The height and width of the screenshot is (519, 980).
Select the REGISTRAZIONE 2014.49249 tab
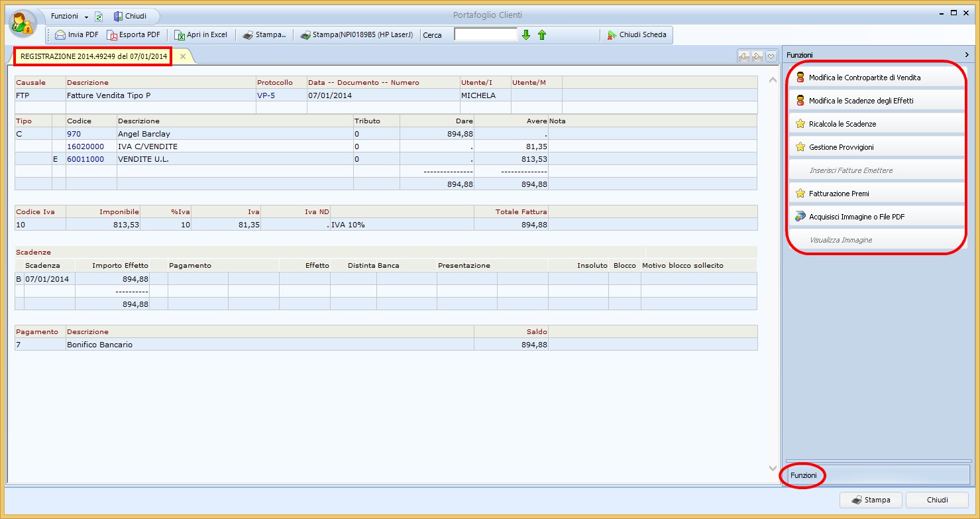click(x=93, y=57)
